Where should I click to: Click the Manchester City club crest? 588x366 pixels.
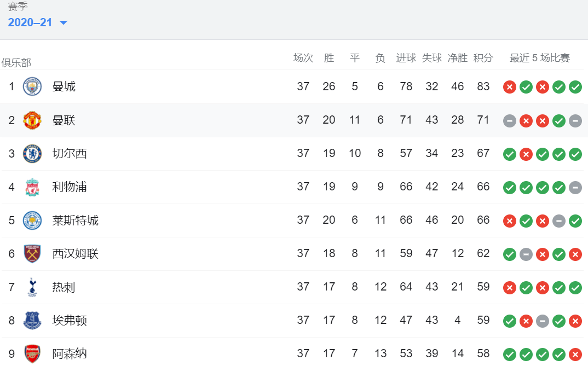pyautogui.click(x=32, y=86)
